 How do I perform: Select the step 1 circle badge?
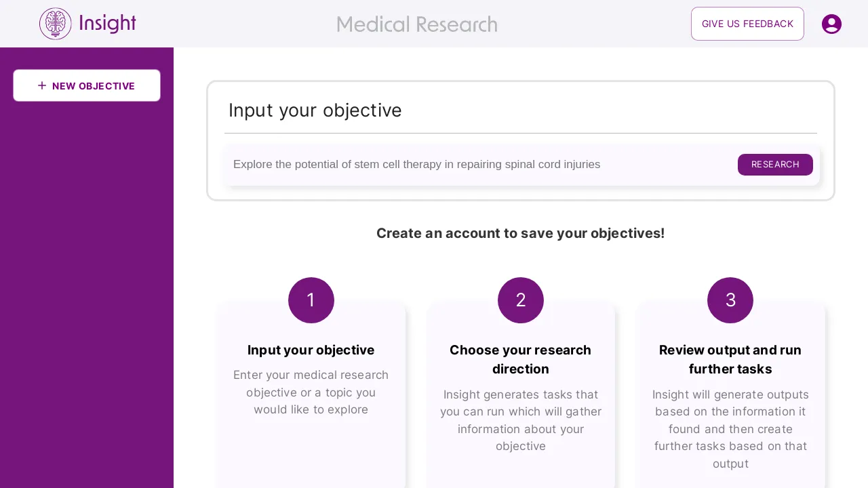311,300
